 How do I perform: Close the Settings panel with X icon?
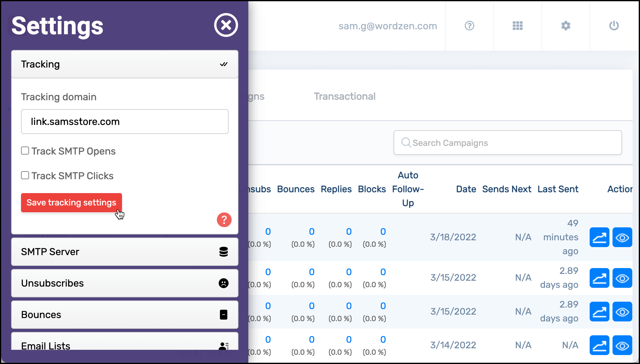click(x=226, y=25)
